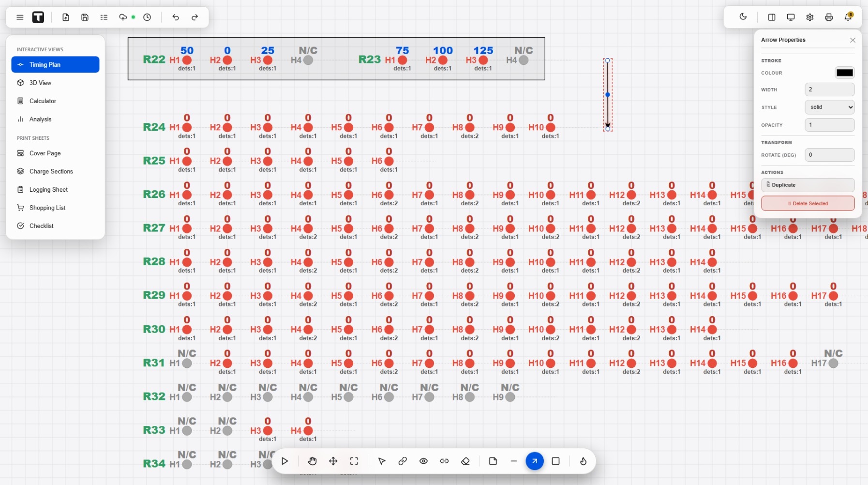The width and height of the screenshot is (868, 485).
Task: Open the hamburger menu
Action: pos(20,17)
